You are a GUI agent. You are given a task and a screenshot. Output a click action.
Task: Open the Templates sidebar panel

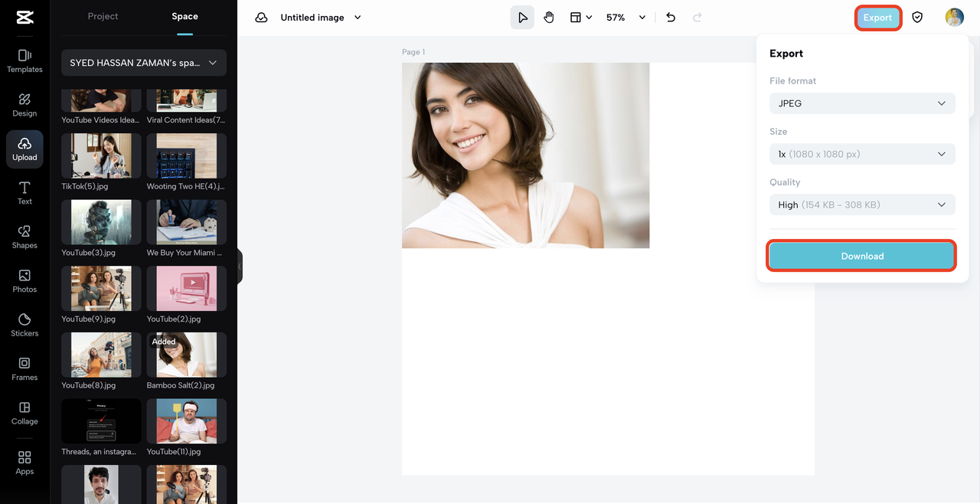click(x=24, y=61)
